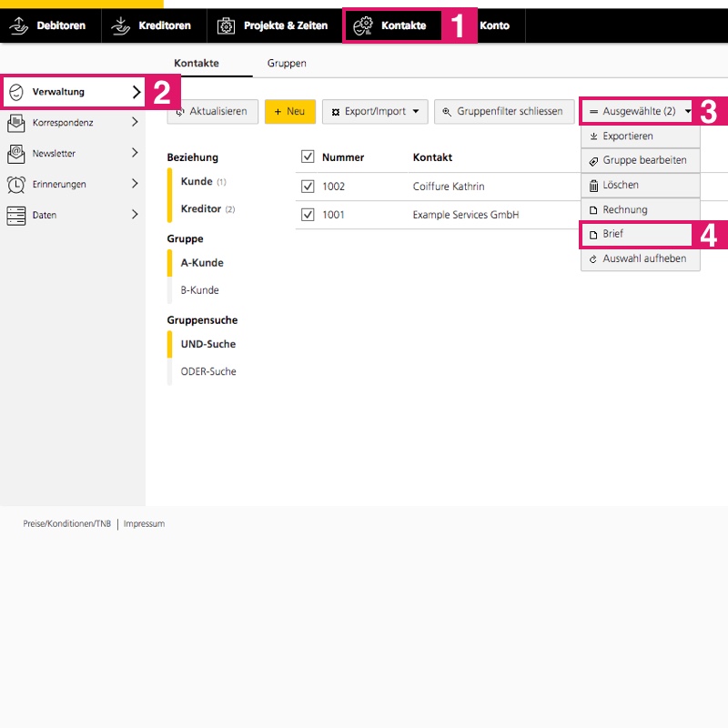Uncheck the contact 1001 checkbox
This screenshot has height=728, width=728.
coord(308,215)
